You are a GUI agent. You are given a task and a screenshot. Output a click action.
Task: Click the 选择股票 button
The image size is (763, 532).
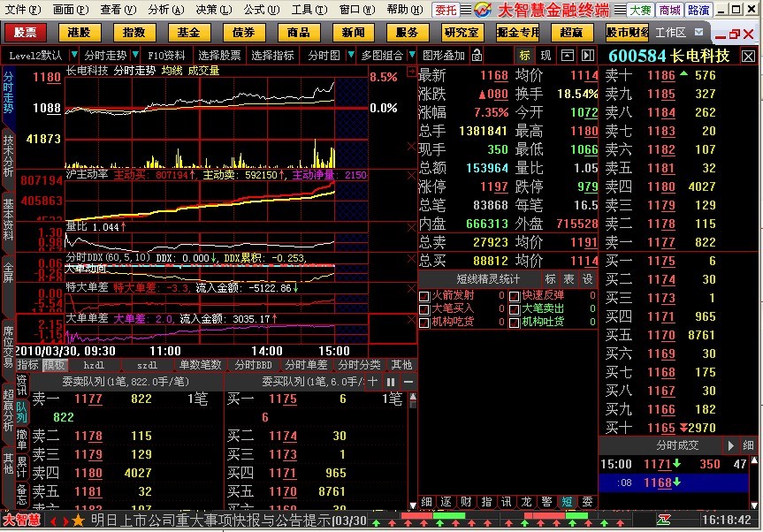[219, 56]
